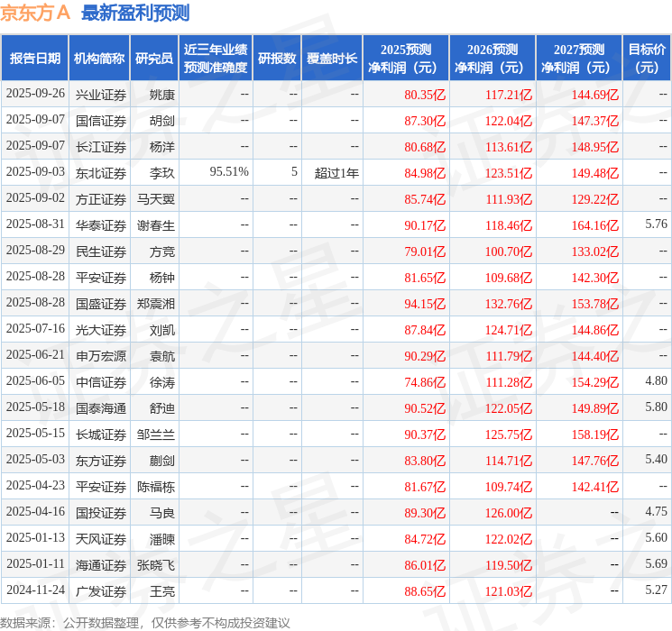This screenshot has width=672, height=631.
Task: Select the 兴业证券 institution cell
Action: pyautogui.click(x=101, y=95)
